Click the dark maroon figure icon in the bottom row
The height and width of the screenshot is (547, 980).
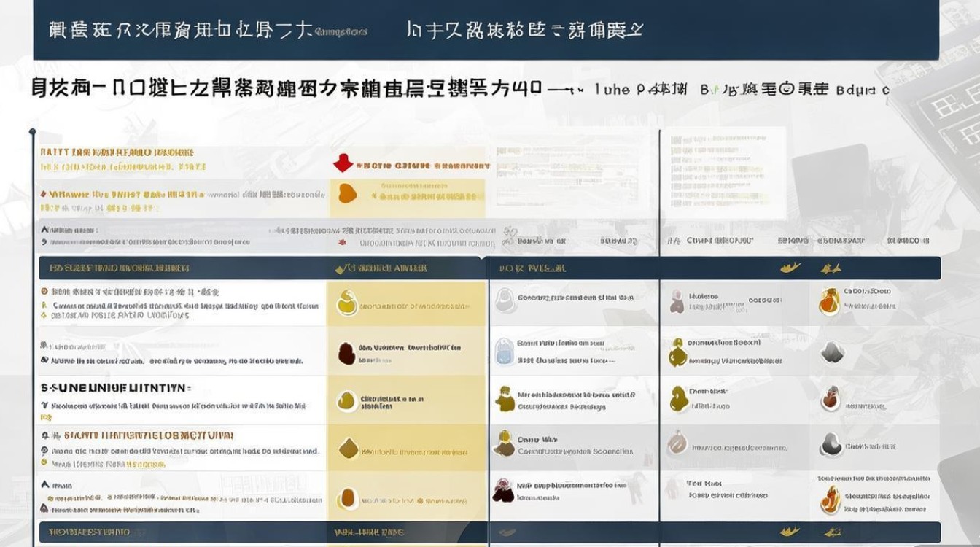point(502,490)
